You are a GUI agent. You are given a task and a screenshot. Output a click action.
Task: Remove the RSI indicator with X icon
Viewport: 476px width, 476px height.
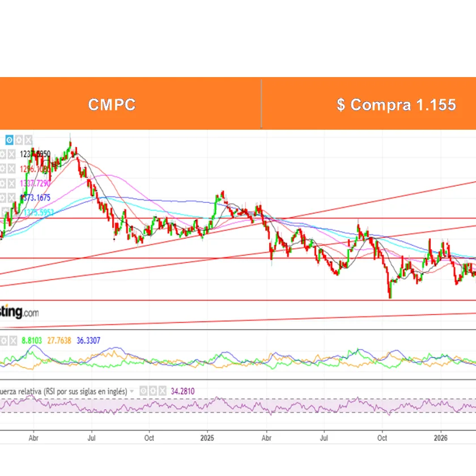coord(161,391)
